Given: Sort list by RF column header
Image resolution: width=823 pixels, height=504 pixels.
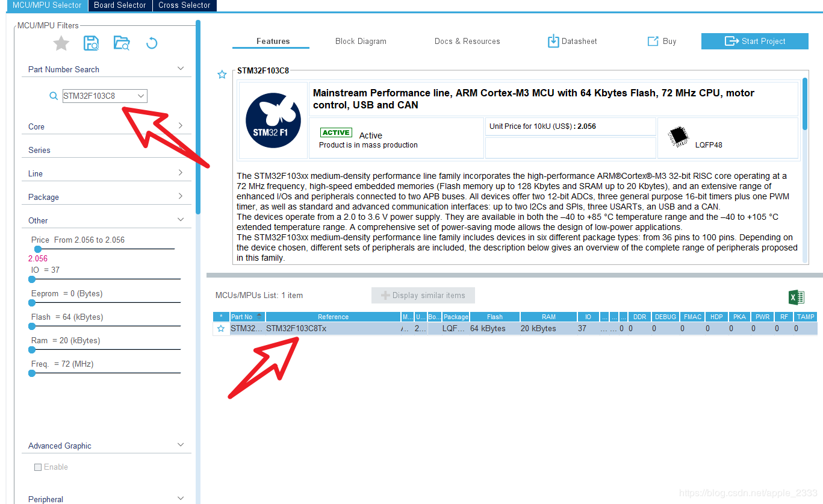Looking at the screenshot, I should [x=784, y=317].
